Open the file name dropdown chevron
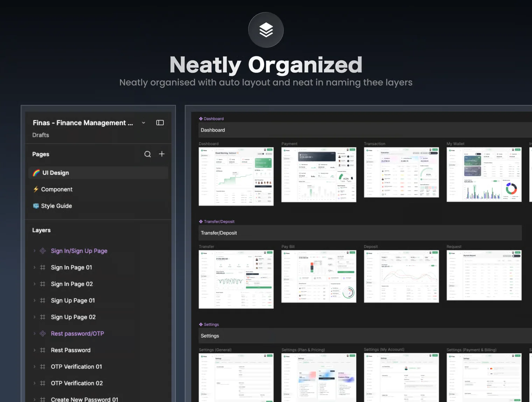Screen dimensions: 532x402 (x=143, y=123)
